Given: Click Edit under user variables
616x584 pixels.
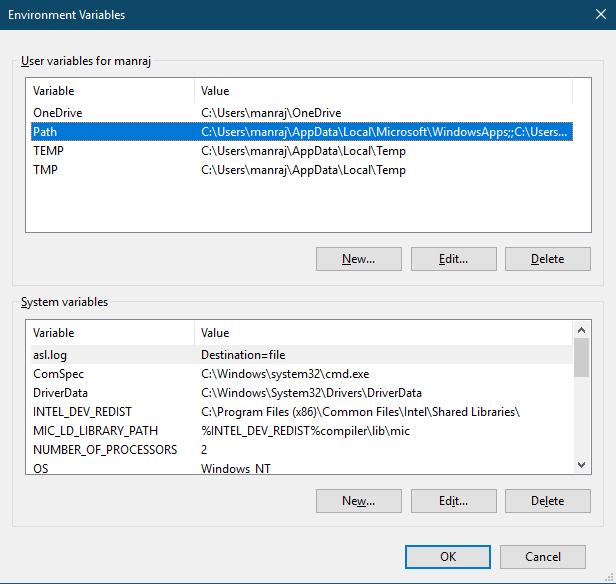Looking at the screenshot, I should tap(454, 259).
